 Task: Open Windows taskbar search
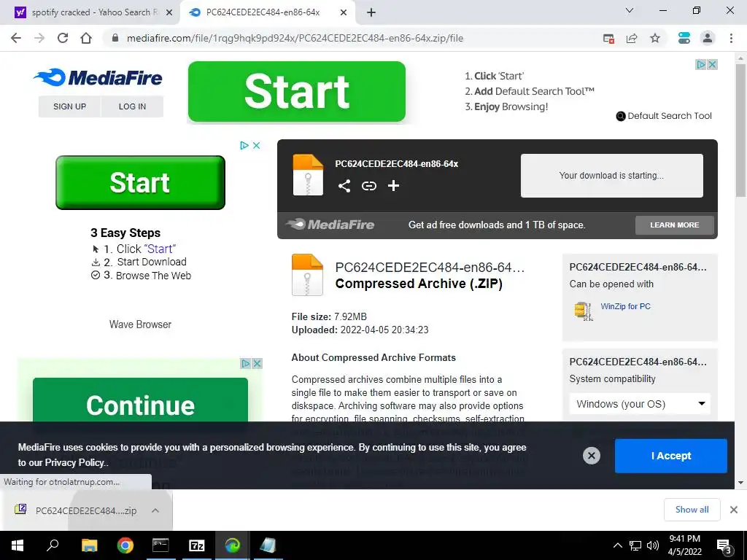[x=53, y=545]
